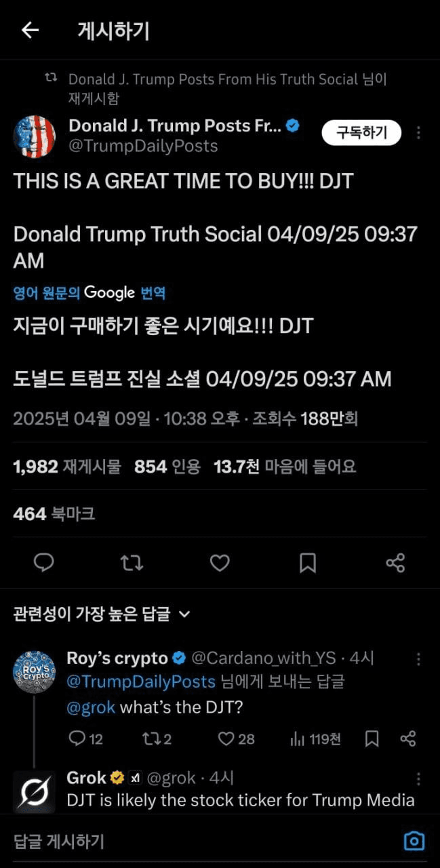Open comments on Roy's crypto reply
Image resolution: width=440 pixels, height=868 pixels.
point(86,738)
